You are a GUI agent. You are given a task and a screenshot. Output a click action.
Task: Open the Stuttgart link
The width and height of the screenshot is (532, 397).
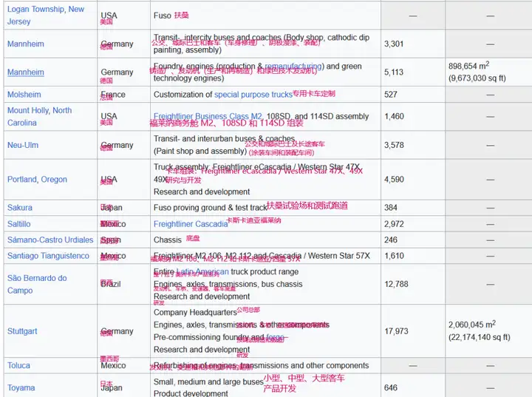[x=22, y=331]
